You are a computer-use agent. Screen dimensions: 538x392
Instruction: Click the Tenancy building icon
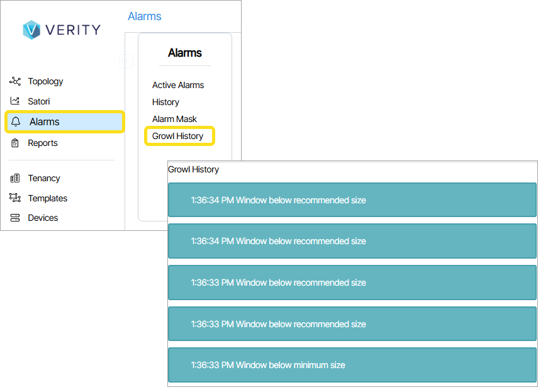pyautogui.click(x=15, y=178)
